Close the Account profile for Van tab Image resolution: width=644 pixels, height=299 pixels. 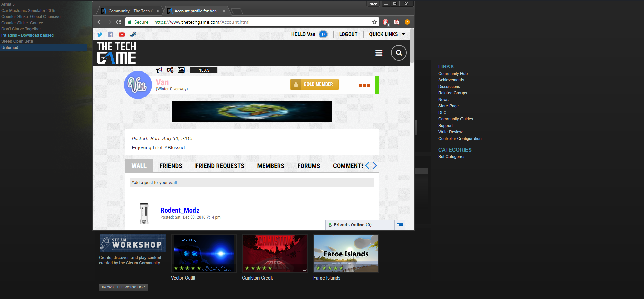pos(224,11)
